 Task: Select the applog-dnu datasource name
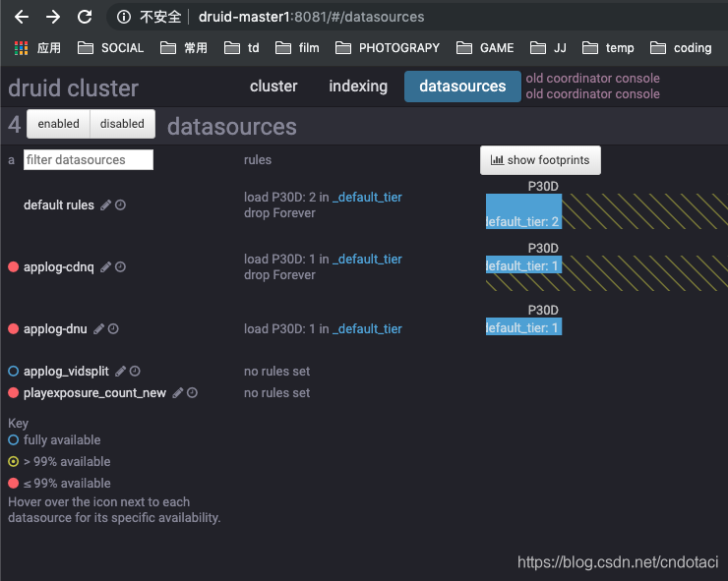55,329
